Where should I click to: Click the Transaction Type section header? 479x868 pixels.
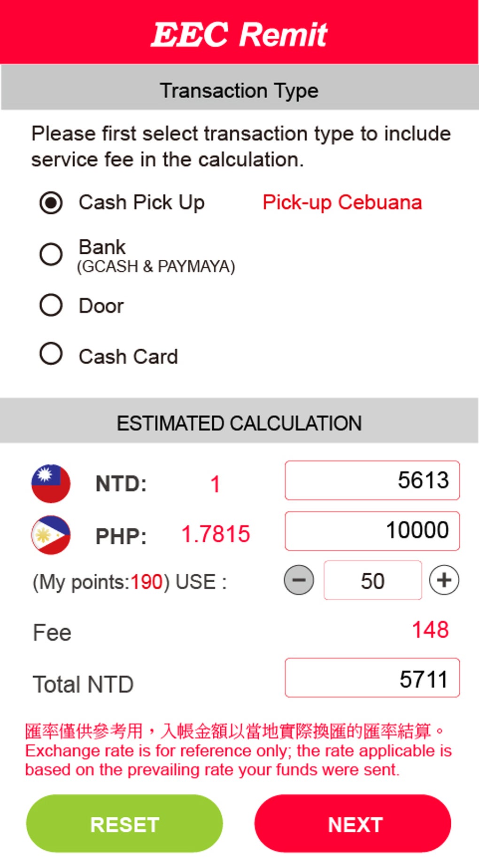(239, 90)
